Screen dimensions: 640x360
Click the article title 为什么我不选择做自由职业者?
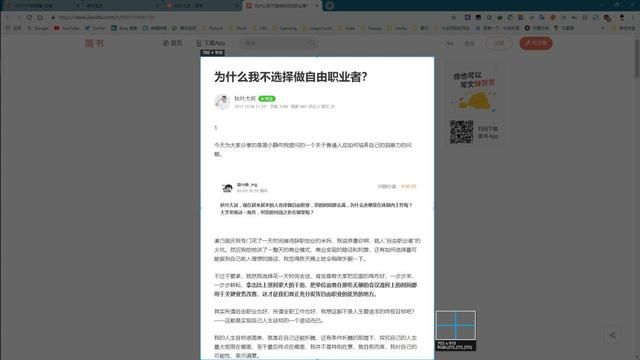[291, 77]
